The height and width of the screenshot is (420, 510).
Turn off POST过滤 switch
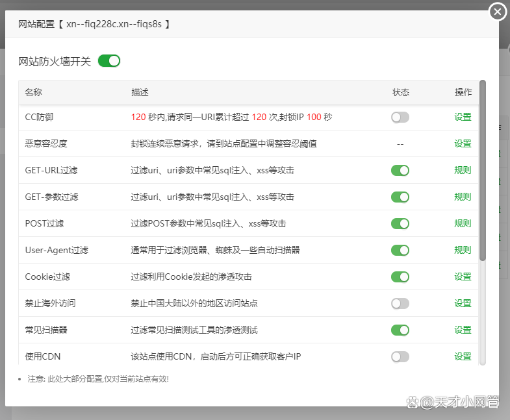pos(400,224)
